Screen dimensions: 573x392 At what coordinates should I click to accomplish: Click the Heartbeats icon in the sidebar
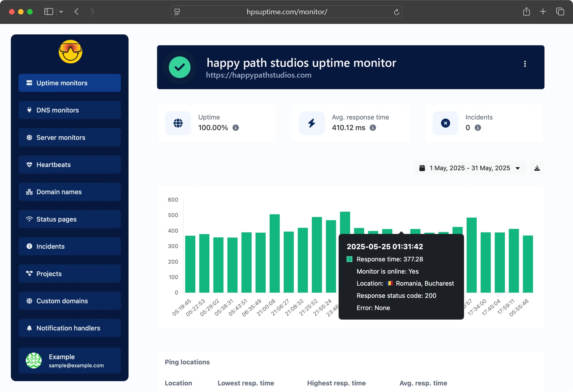click(29, 165)
